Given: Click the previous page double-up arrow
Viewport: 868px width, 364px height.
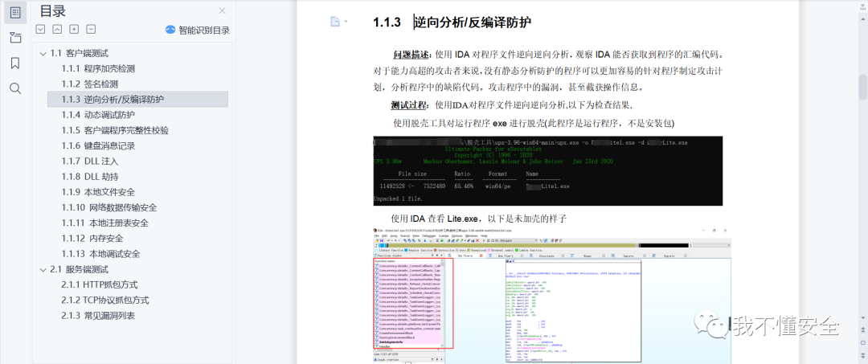Looking at the screenshot, I should 862,331.
